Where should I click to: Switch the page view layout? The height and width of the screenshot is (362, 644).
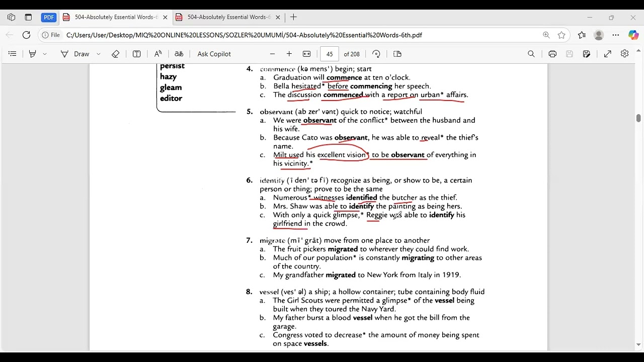(397, 54)
